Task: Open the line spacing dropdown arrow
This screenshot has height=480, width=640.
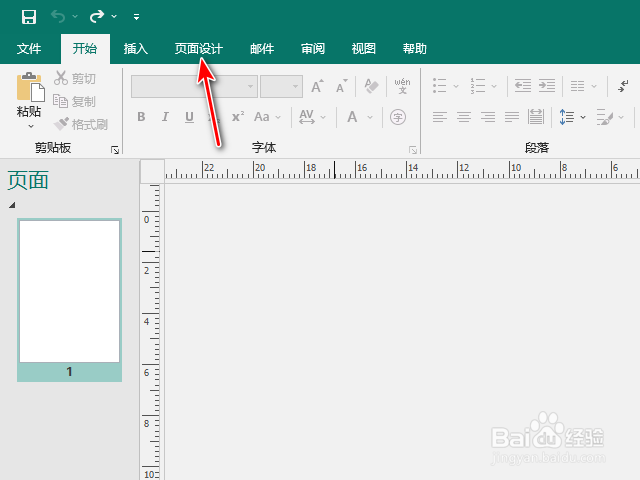Action: click(583, 118)
